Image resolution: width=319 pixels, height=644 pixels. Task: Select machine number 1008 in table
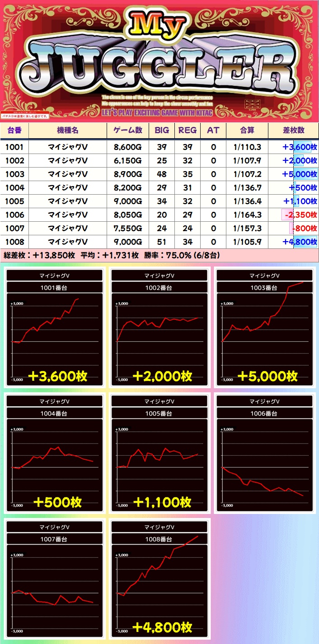[14, 242]
